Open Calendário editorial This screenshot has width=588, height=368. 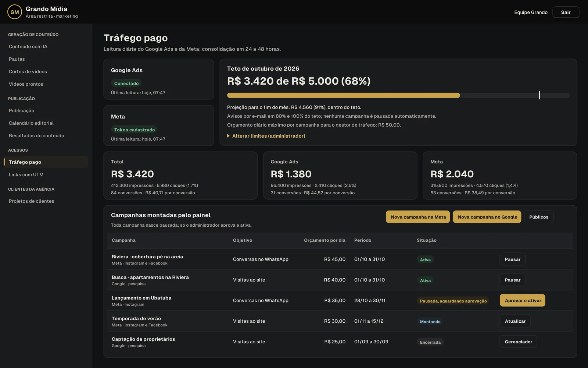pos(31,123)
